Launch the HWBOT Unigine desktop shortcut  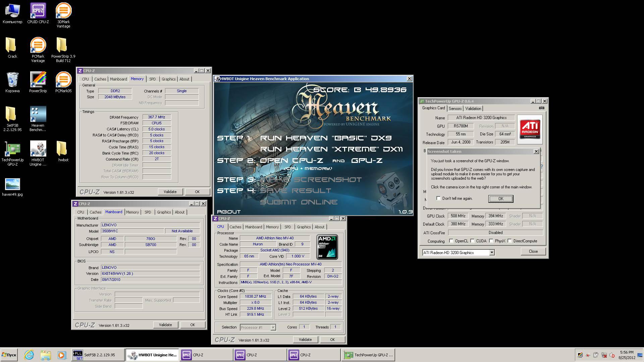(38, 154)
